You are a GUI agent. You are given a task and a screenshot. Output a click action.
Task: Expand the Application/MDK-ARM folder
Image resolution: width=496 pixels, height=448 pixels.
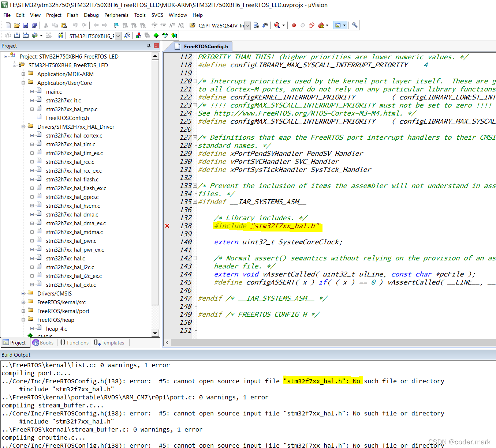coord(23,74)
